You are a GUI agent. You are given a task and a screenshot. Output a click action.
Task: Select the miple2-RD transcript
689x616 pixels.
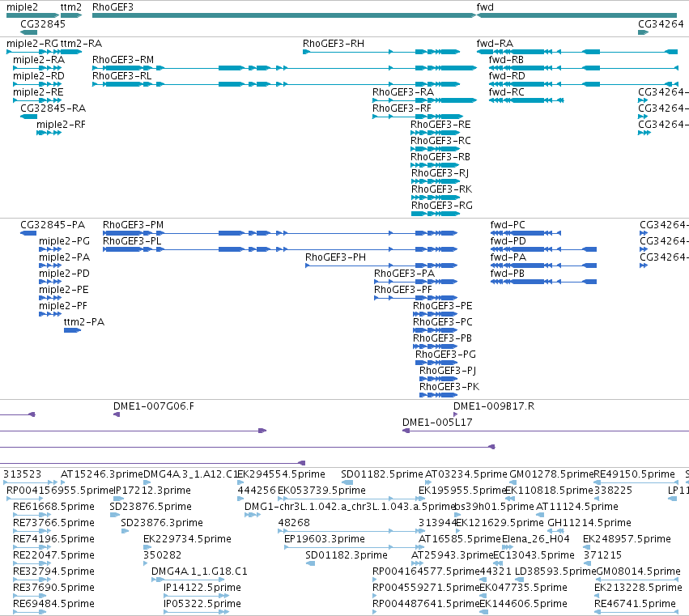pos(37,84)
